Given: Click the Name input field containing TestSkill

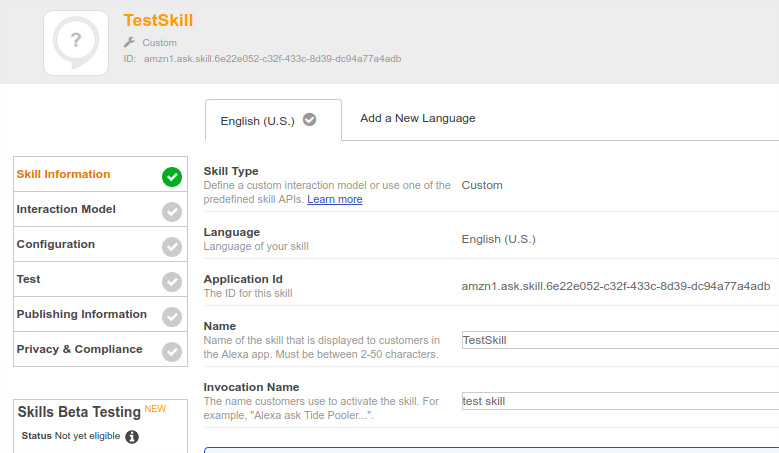Looking at the screenshot, I should [620, 340].
